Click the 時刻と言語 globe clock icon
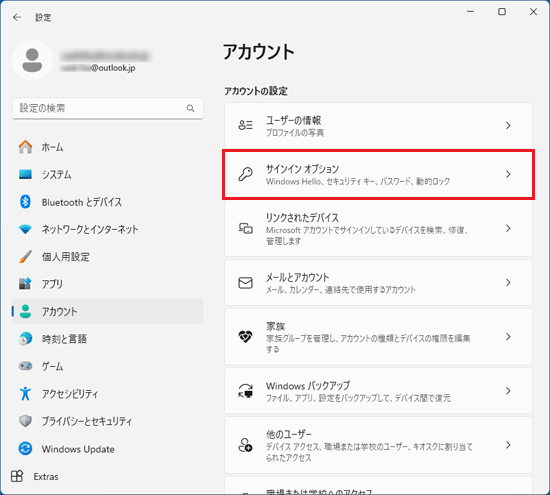Screen dimensions: 550x495 click(25, 339)
